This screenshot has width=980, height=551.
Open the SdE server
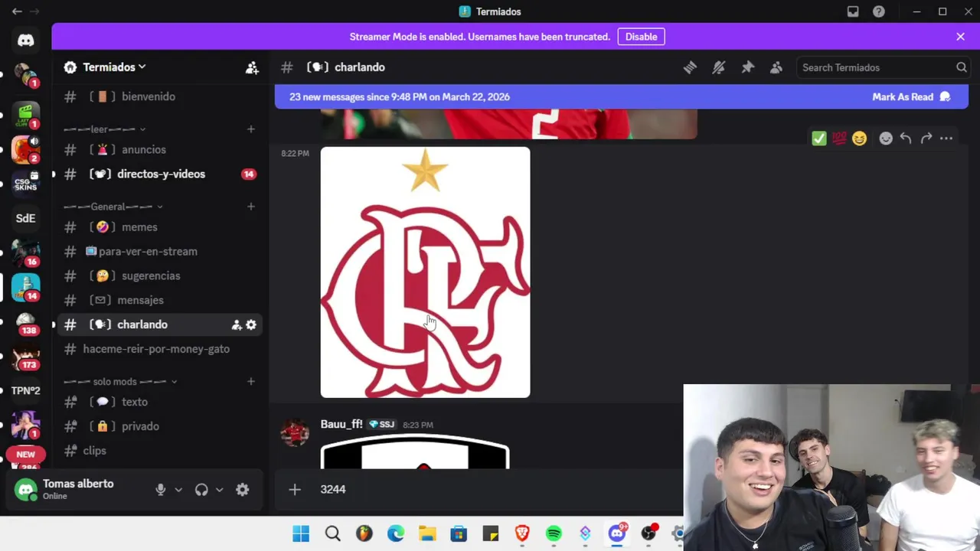point(25,219)
